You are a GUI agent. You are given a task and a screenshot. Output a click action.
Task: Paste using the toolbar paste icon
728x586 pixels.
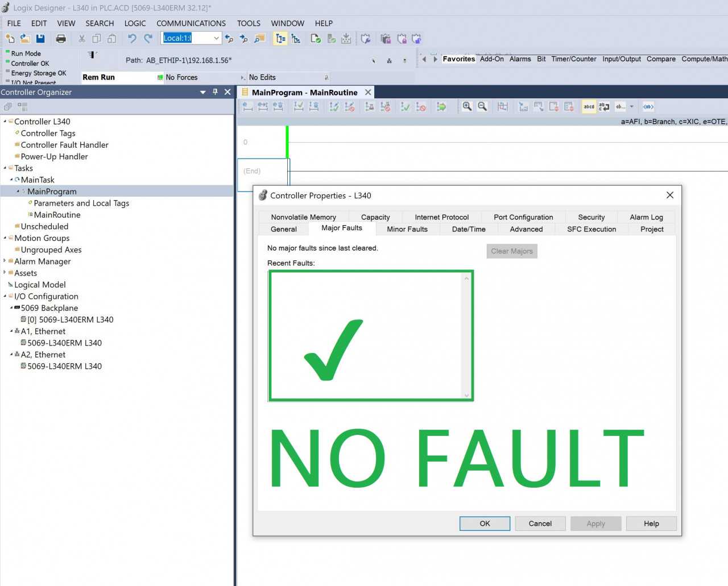point(112,39)
